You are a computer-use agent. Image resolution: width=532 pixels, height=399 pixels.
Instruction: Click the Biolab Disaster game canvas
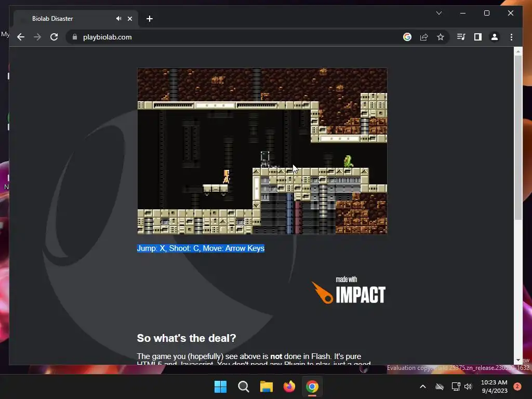(262, 151)
